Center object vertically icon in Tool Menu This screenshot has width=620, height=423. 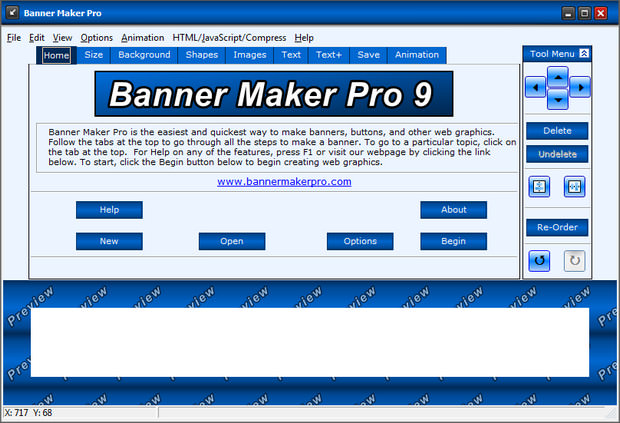539,187
